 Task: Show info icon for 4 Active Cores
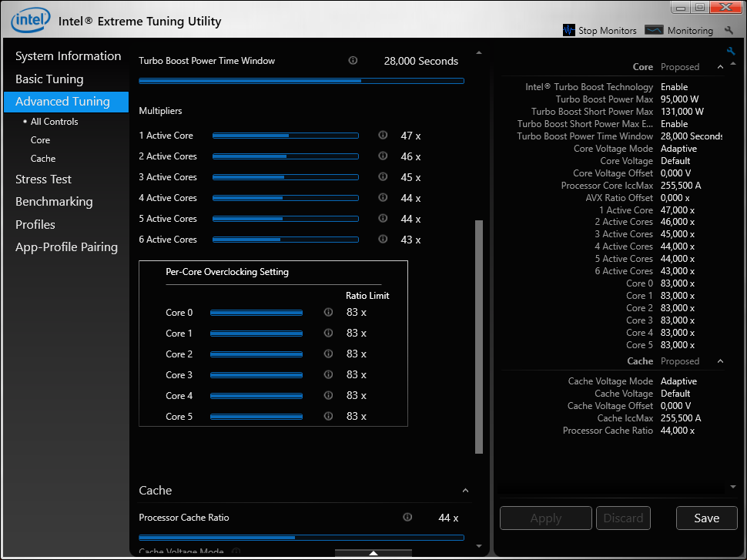coord(383,197)
